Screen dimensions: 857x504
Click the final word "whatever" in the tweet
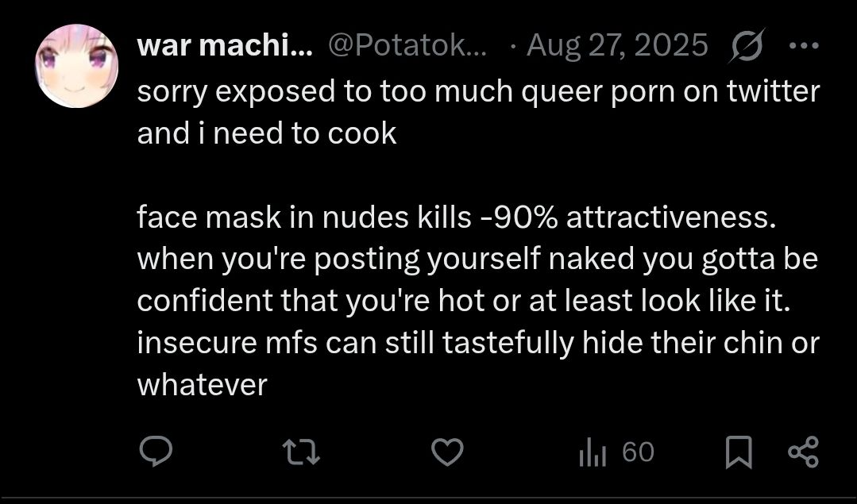click(x=202, y=385)
